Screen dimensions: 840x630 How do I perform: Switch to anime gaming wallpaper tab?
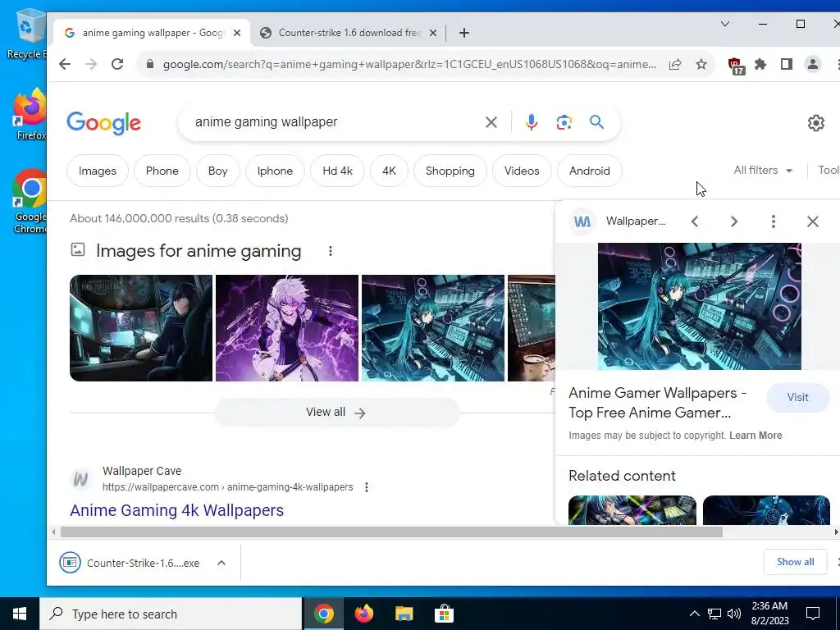(x=152, y=33)
